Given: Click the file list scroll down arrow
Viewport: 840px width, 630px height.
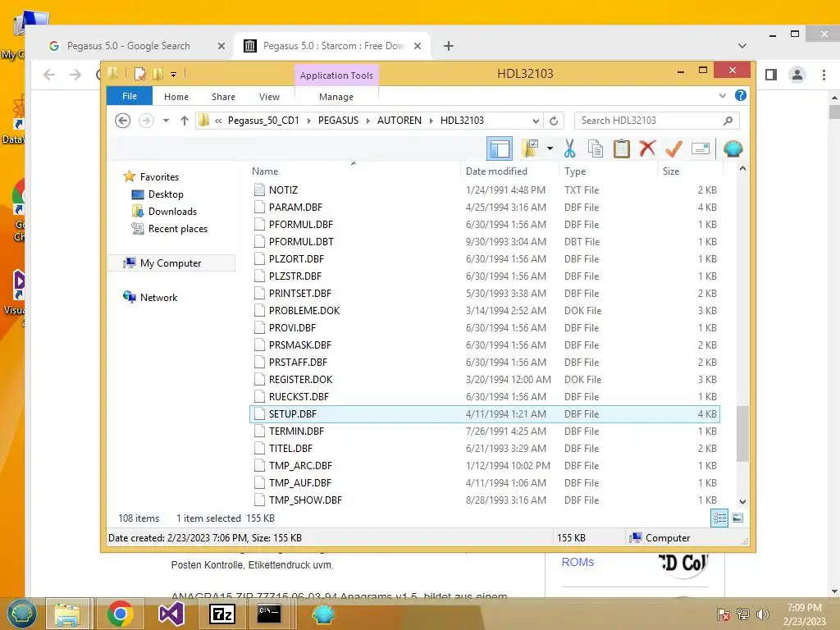Looking at the screenshot, I should point(742,502).
